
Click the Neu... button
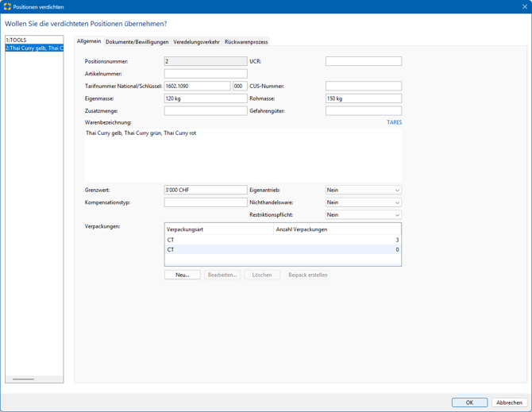coord(183,275)
